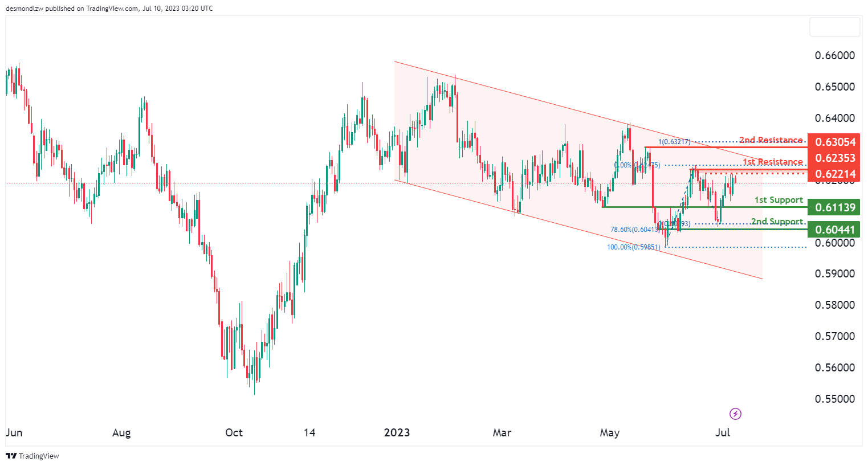Image resolution: width=868 pixels, height=466 pixels.
Task: Click the 2023 label on time axis
Action: [x=397, y=432]
